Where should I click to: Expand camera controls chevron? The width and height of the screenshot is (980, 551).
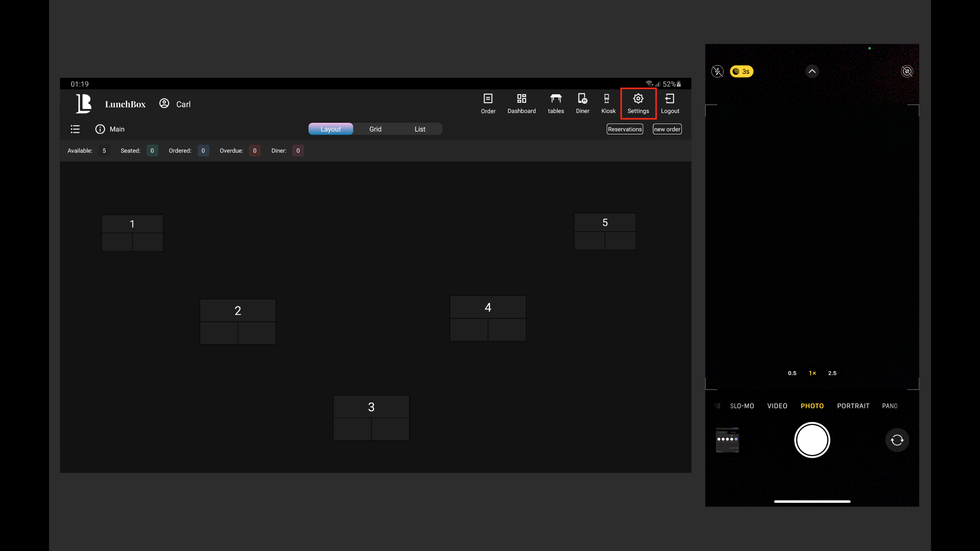pos(812,72)
